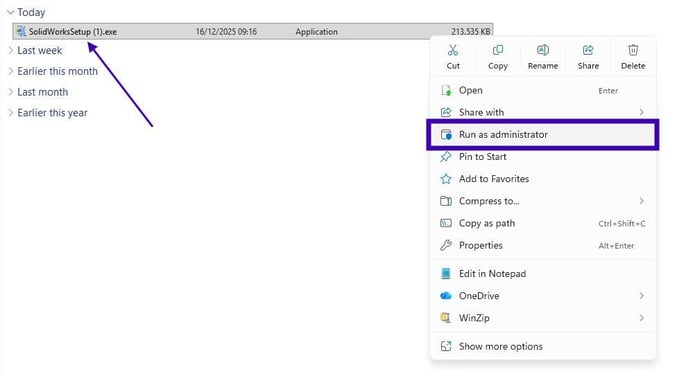
Task: Expand the Last week group
Action: pos(11,51)
